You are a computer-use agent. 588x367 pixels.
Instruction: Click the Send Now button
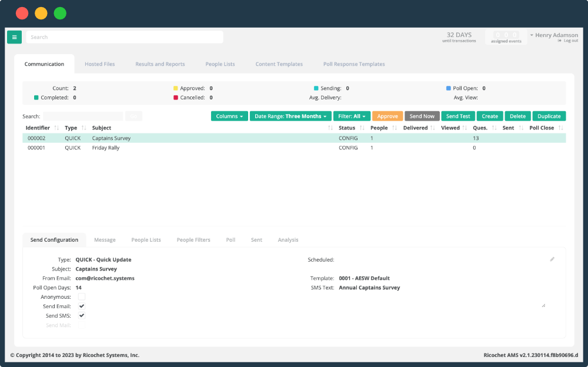coord(422,116)
